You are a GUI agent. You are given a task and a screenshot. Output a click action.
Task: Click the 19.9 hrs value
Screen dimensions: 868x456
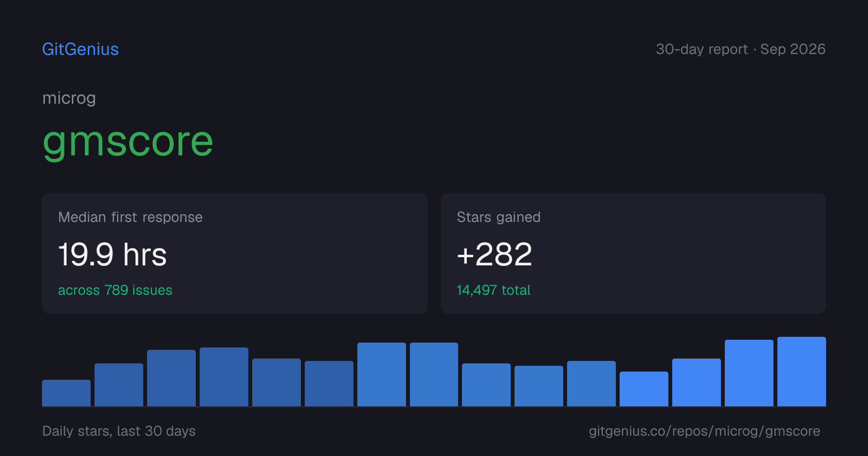coord(112,254)
